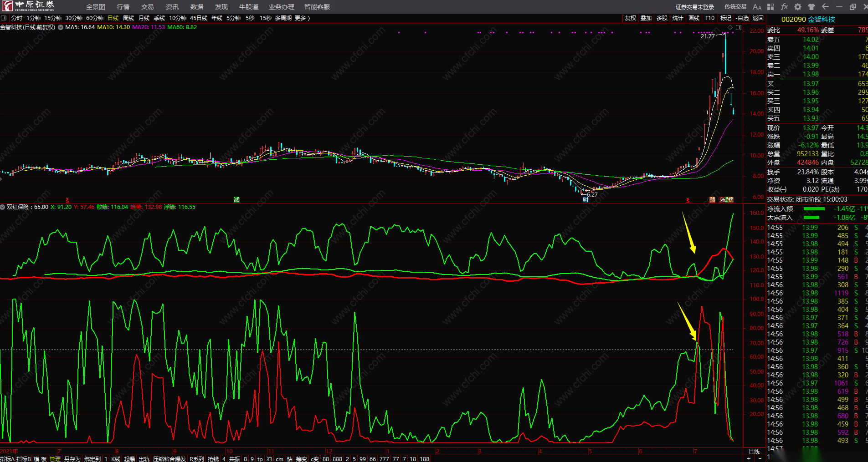
Task: Click the shirt-shaped skin theme icon
Action: click(x=812, y=7)
